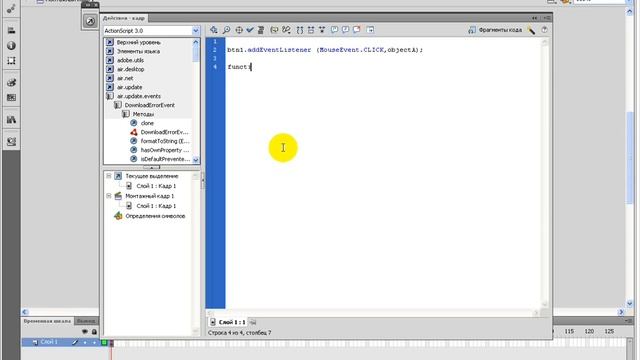The width and height of the screenshot is (640, 360).
Task: Collapse the Текущее выделение node
Action: [x=109, y=176]
